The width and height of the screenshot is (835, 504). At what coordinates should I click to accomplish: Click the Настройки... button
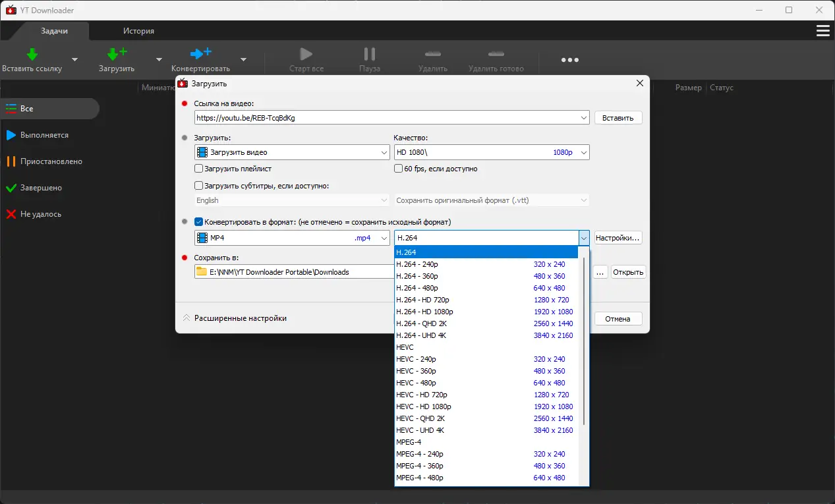tap(618, 238)
